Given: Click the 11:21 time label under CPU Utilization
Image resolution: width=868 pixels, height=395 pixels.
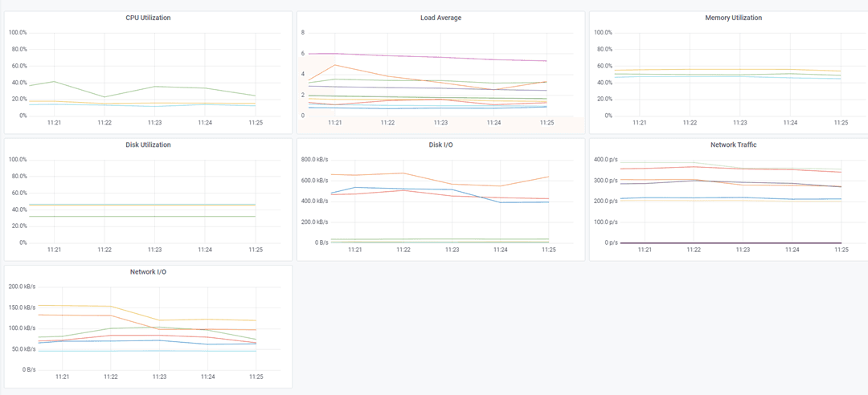Looking at the screenshot, I should coord(55,123).
